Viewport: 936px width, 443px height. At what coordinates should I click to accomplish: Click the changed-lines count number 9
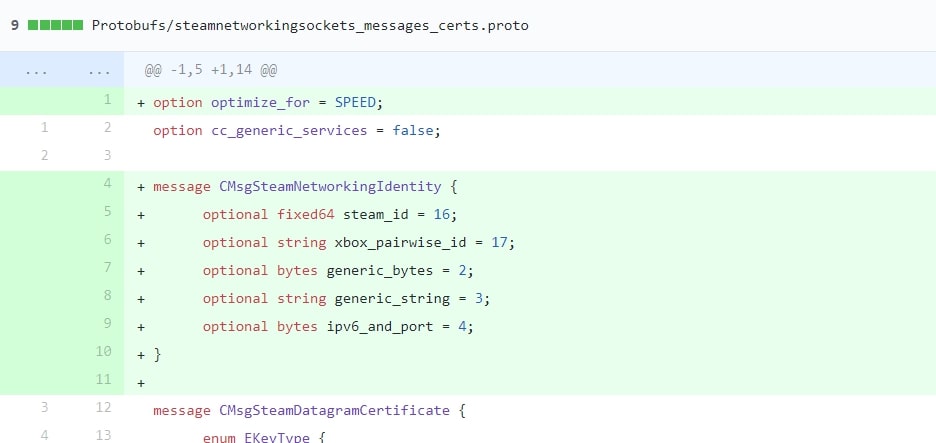[x=15, y=25]
